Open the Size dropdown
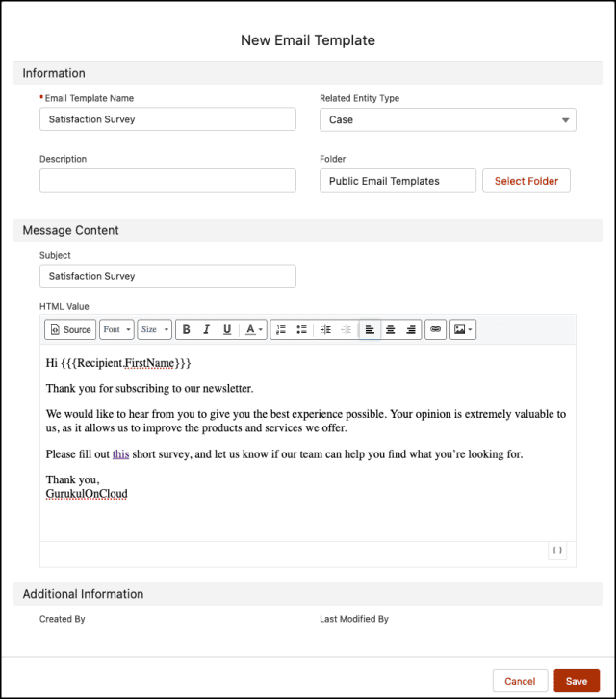The width and height of the screenshot is (616, 699). pos(155,329)
